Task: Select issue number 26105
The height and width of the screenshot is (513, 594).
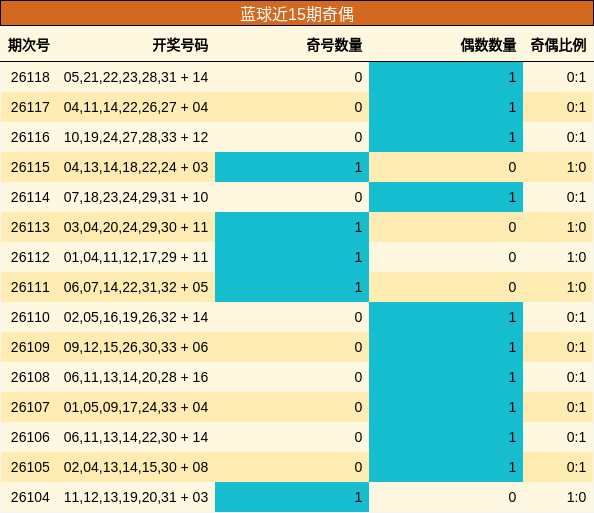Action: (x=30, y=467)
